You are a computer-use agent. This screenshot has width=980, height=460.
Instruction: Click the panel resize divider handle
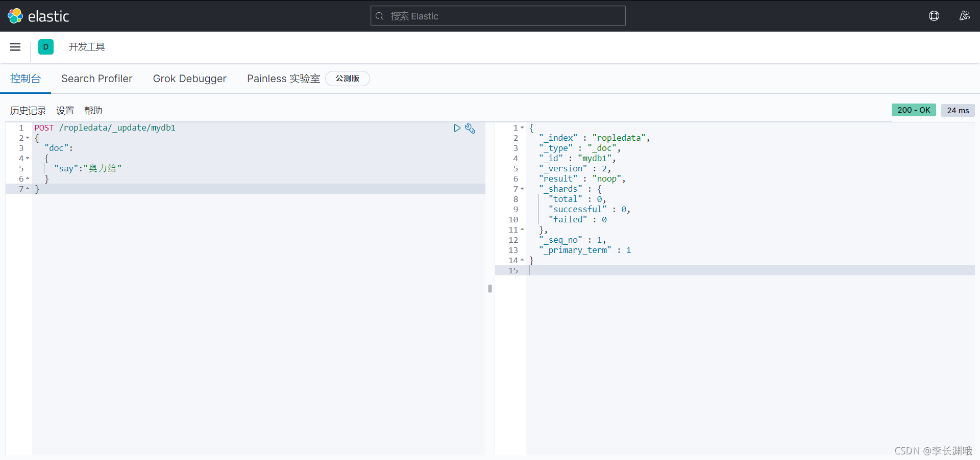pos(490,289)
